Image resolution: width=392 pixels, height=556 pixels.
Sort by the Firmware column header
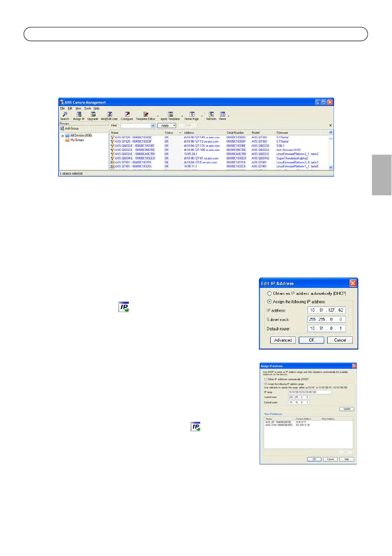pyautogui.click(x=302, y=133)
